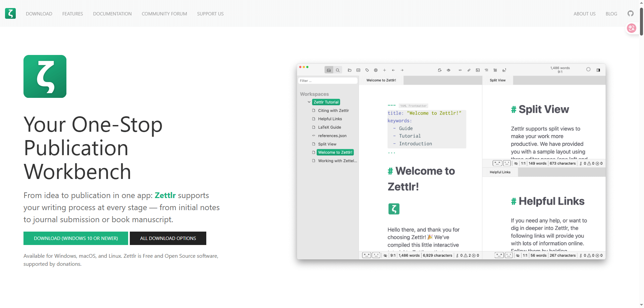Click the insert table grid icon
The image size is (644, 308).
point(495,70)
